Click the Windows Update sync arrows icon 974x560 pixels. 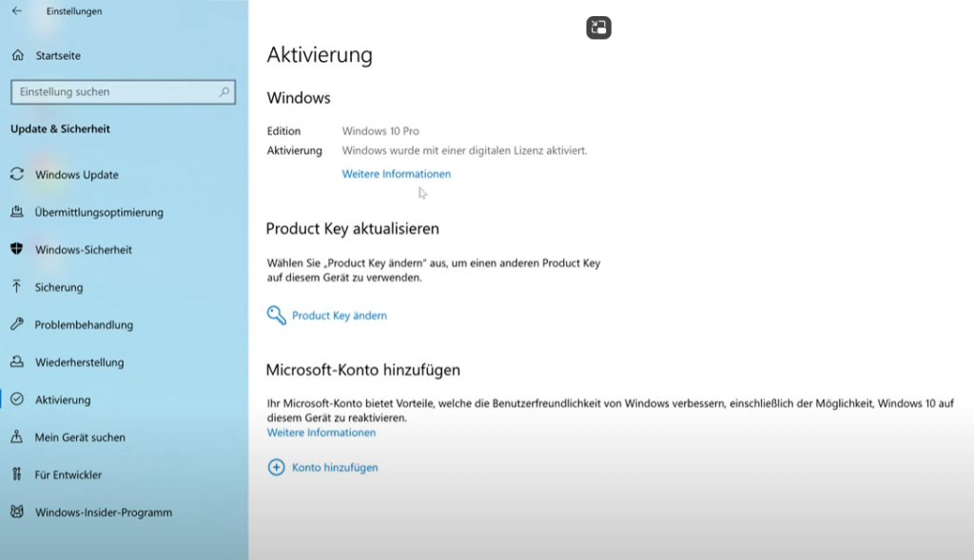coord(16,175)
